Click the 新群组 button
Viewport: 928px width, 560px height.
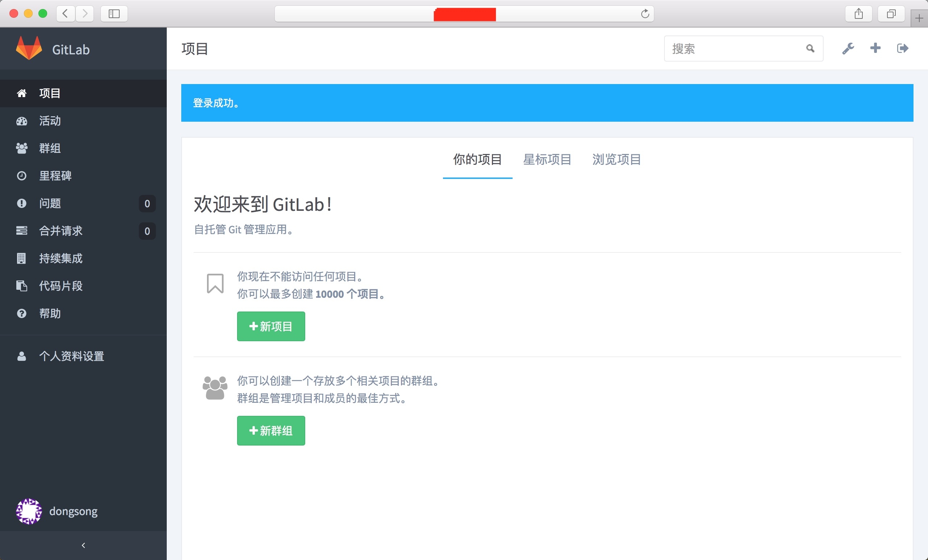[271, 431]
